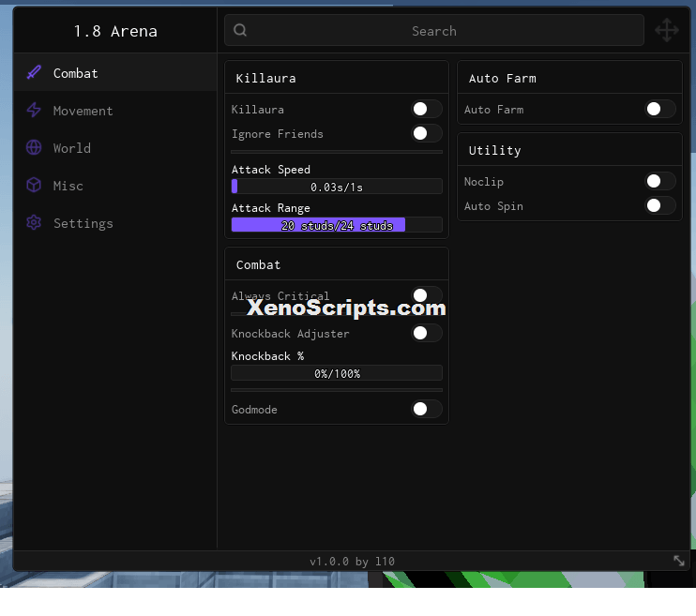Click the Attack Range label

coord(271,208)
